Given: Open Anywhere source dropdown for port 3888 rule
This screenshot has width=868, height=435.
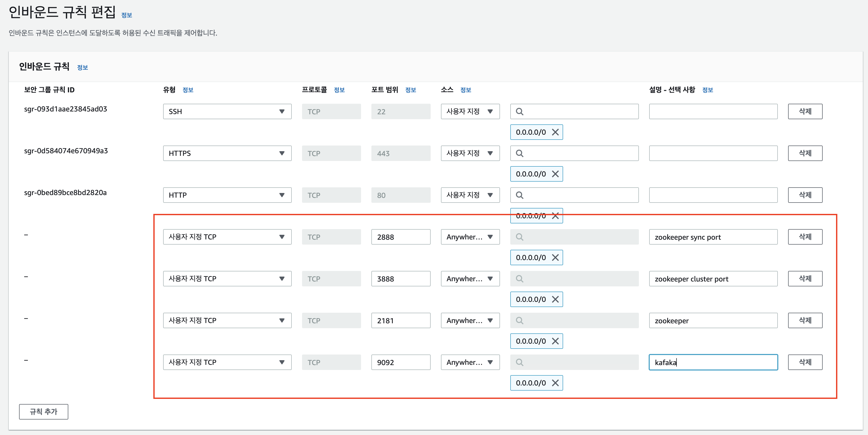Looking at the screenshot, I should 470,279.
